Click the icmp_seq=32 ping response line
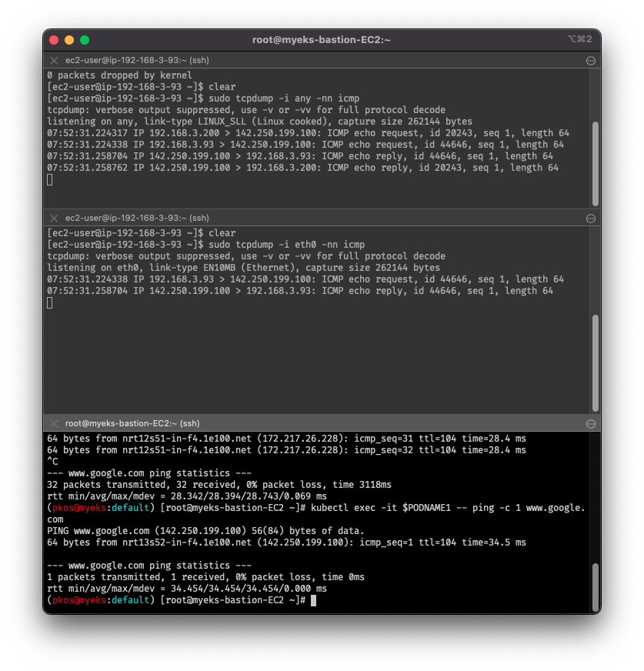 click(x=286, y=450)
